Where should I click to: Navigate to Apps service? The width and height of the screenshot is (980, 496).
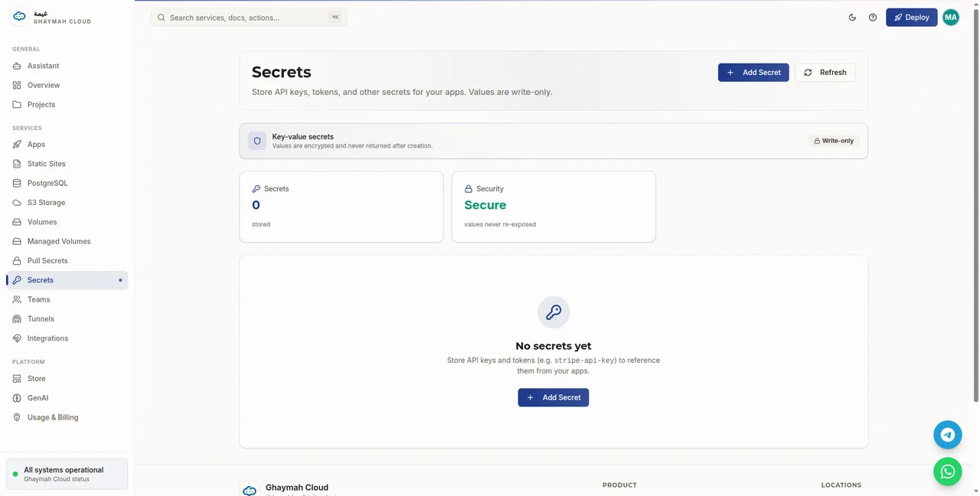67,144
